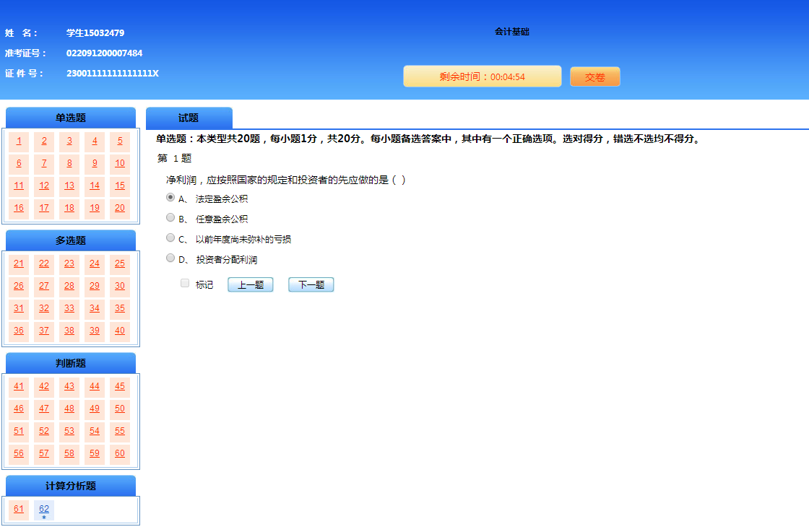
Task: Open question 62 marked with asterisk
Action: tap(43, 510)
